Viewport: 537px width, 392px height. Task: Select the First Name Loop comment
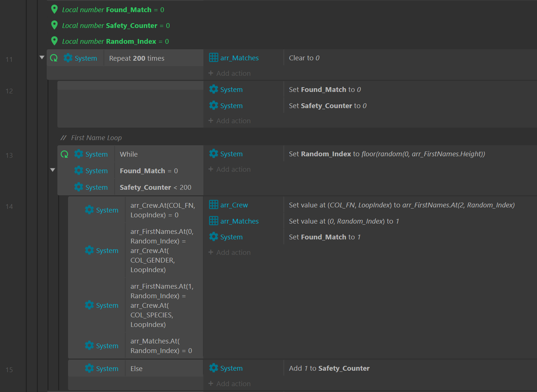tap(96, 138)
